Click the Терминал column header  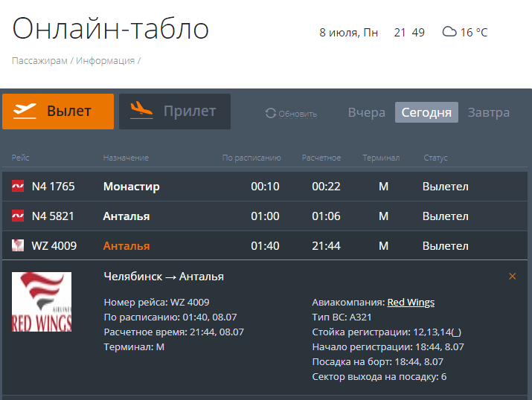[x=381, y=158]
